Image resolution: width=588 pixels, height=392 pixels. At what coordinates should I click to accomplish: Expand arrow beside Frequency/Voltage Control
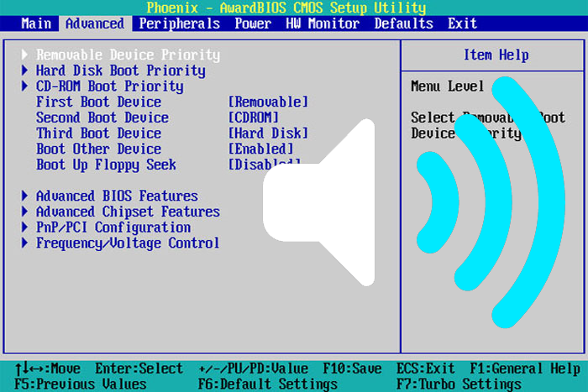click(24, 243)
